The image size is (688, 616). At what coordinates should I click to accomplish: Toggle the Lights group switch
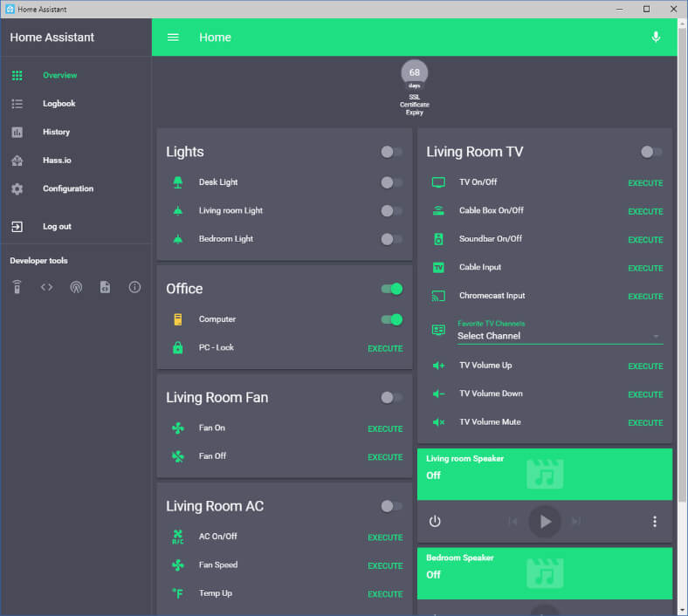391,152
